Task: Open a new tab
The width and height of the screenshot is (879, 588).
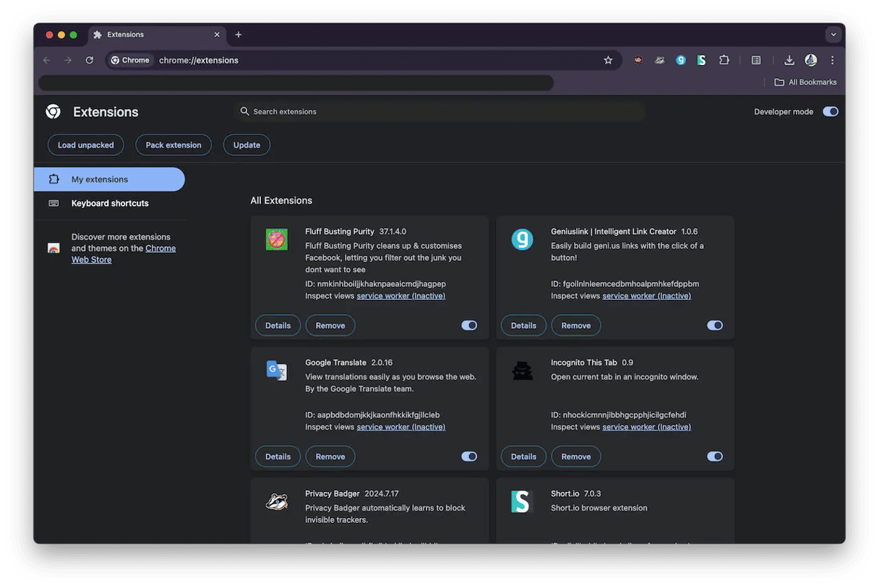Action: pyautogui.click(x=239, y=35)
